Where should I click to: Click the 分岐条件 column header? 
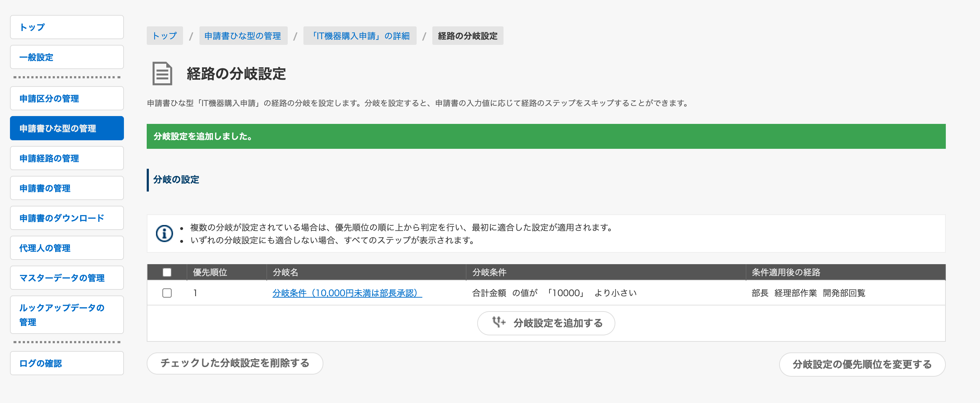[606, 272]
